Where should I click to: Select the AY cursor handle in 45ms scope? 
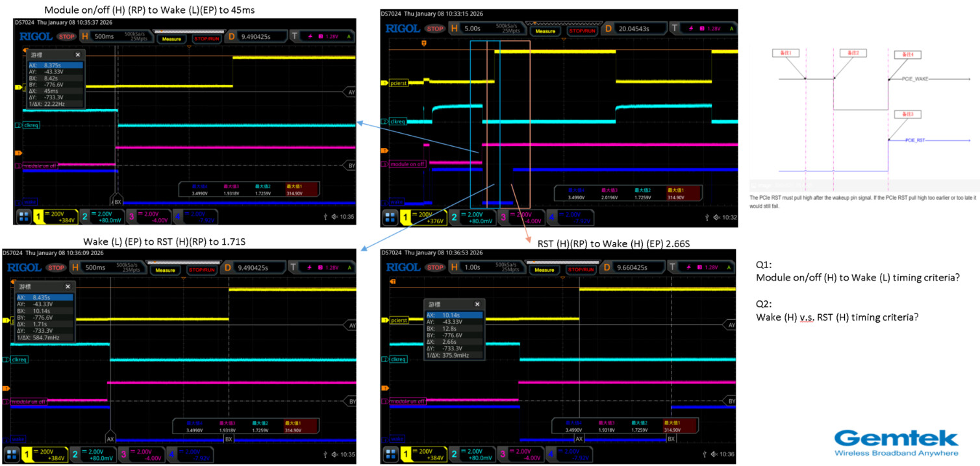click(351, 93)
